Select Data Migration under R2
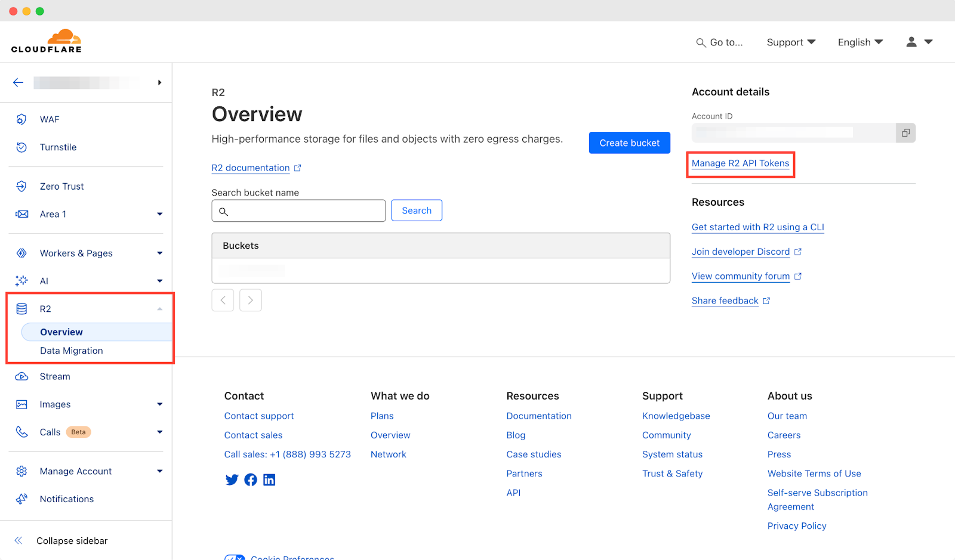This screenshot has height=560, width=955. click(72, 351)
